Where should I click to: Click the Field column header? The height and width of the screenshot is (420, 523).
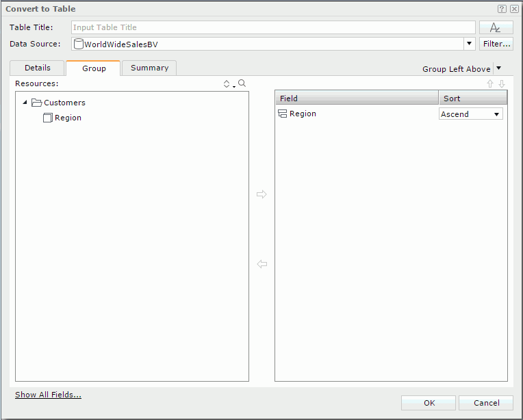(x=357, y=99)
